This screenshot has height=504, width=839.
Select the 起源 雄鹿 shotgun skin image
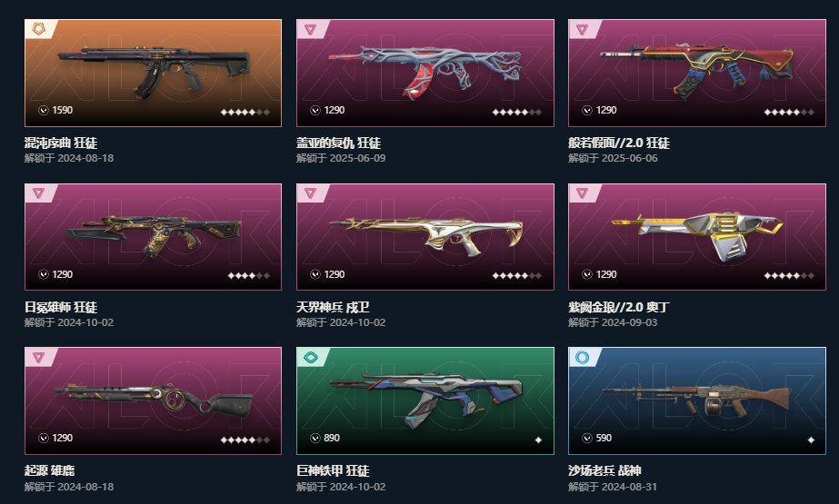coord(153,400)
